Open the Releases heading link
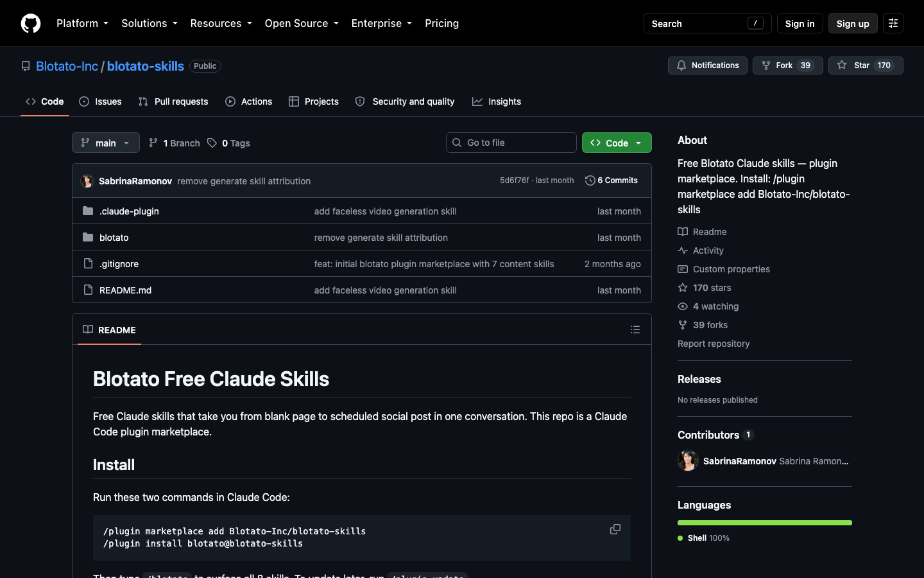This screenshot has width=924, height=578. pos(699,379)
